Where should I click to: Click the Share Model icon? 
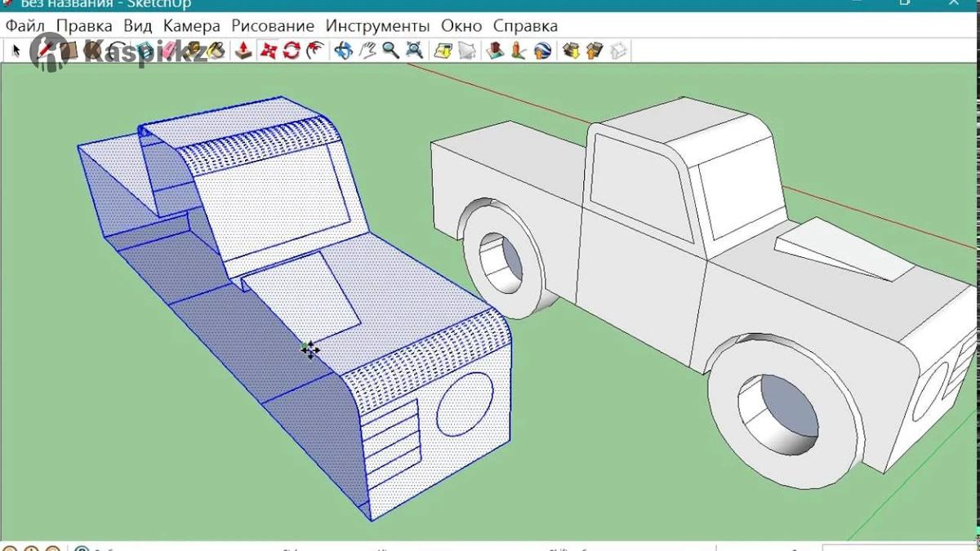595,51
